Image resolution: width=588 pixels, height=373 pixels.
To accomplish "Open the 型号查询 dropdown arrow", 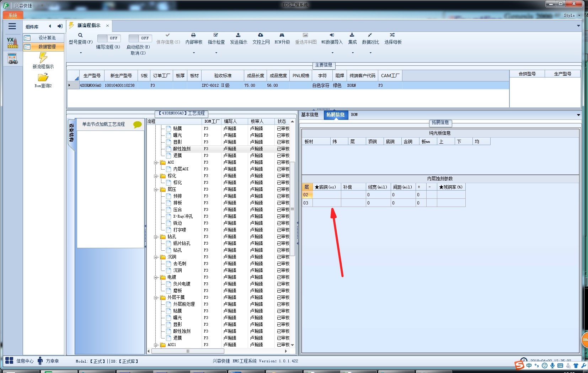I will tap(81, 53).
